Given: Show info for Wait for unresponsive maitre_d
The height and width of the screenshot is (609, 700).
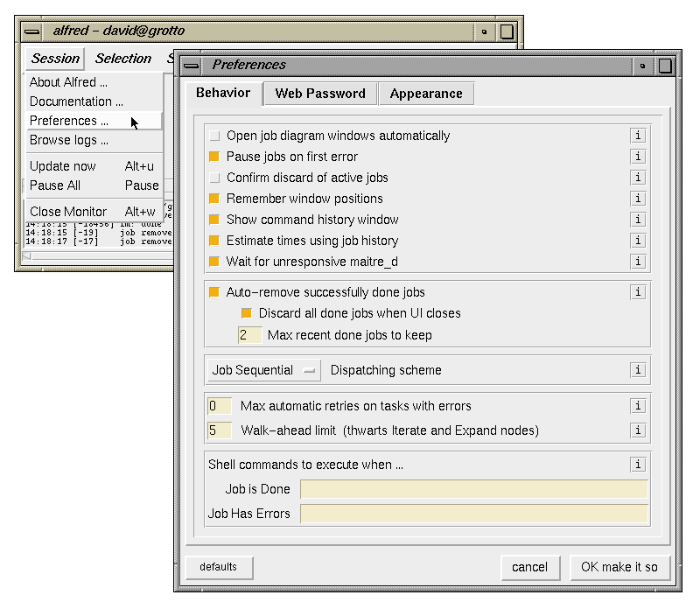Looking at the screenshot, I should [638, 262].
